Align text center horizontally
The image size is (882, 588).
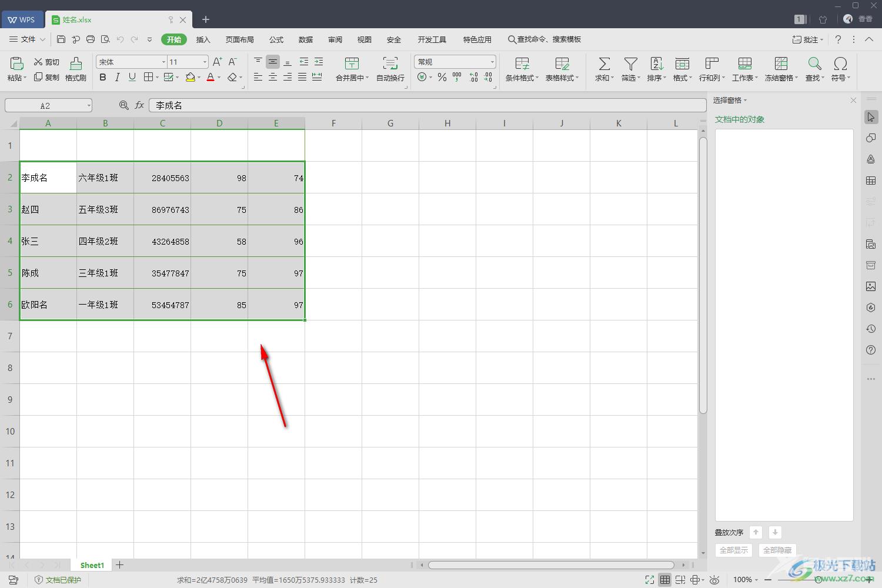tap(273, 77)
